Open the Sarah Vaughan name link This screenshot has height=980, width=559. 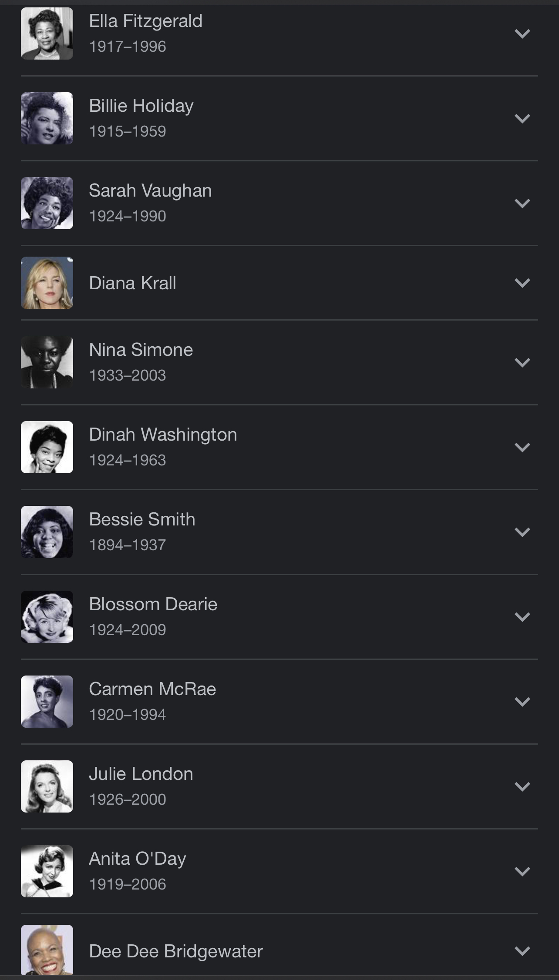coord(150,191)
